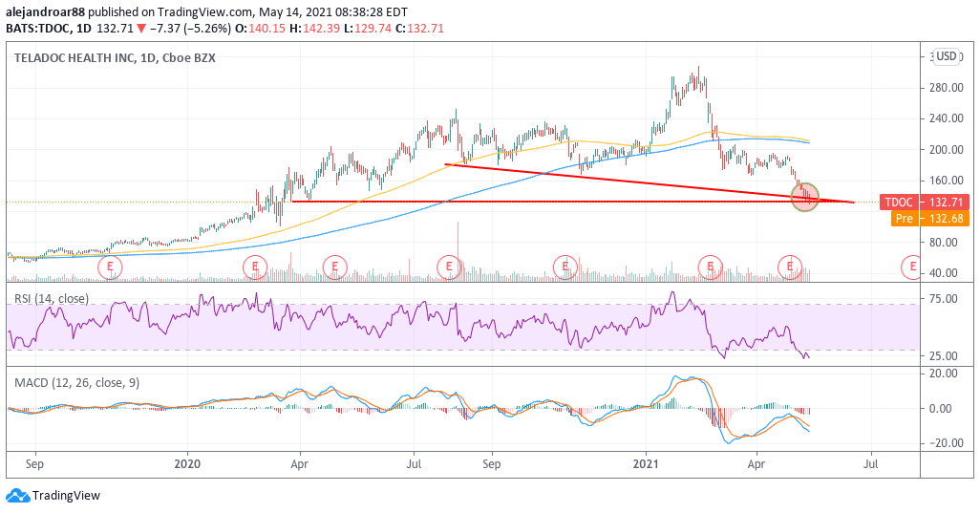Click the 2020 label on time axis
Viewport: 980px width, 513px height.
coord(187,464)
